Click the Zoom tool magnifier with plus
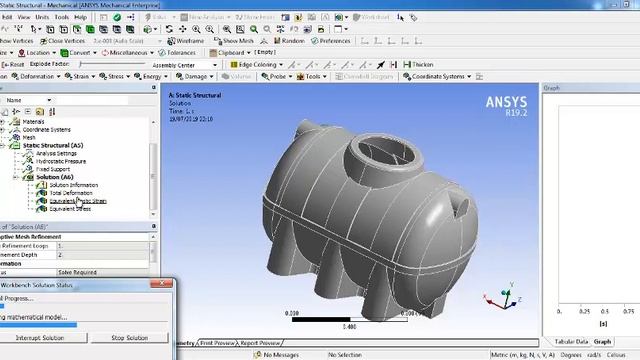Screen dimensions: 640x360 tap(196, 29)
